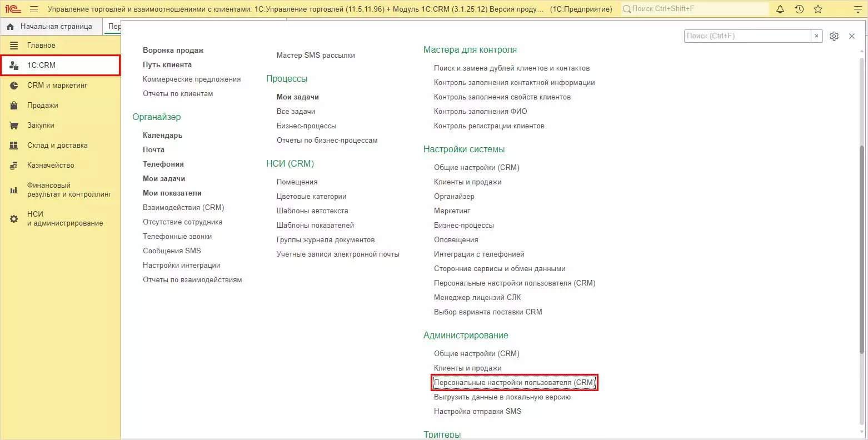Image resolution: width=868 pixels, height=440 pixels.
Task: Click into the Поиск (Ctrl+F) menu search box
Action: coord(747,36)
